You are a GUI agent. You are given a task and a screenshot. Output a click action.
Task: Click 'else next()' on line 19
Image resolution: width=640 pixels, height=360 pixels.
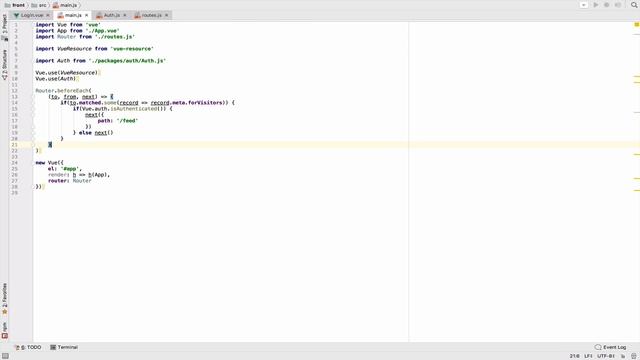pos(96,133)
